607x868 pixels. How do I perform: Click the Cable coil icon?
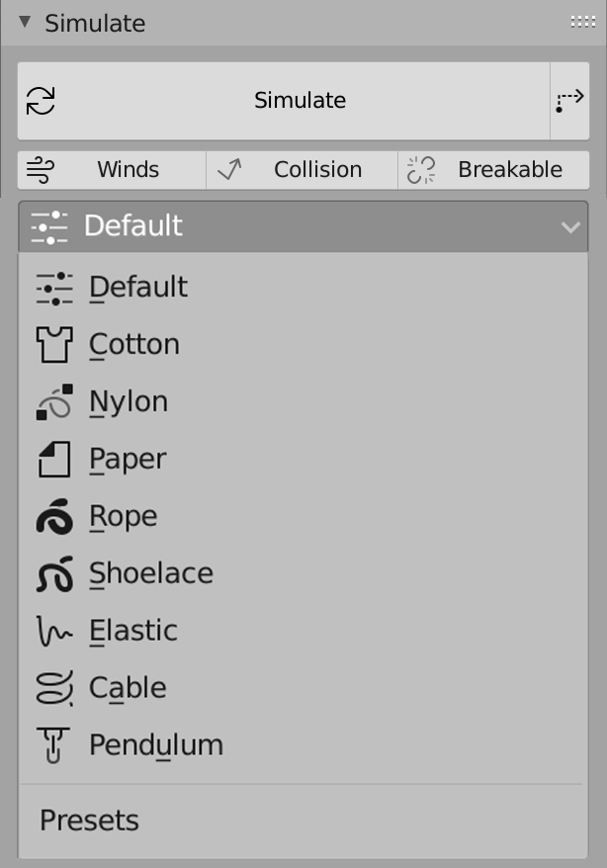[53, 689]
